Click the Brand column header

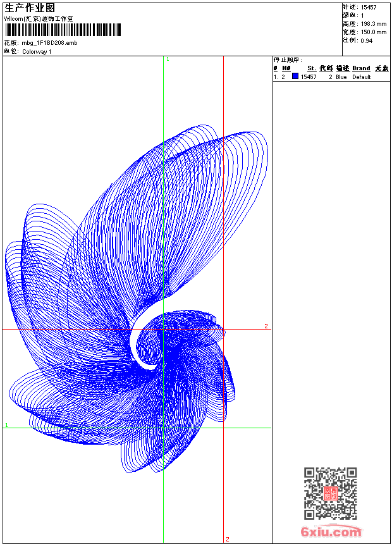pyautogui.click(x=361, y=68)
